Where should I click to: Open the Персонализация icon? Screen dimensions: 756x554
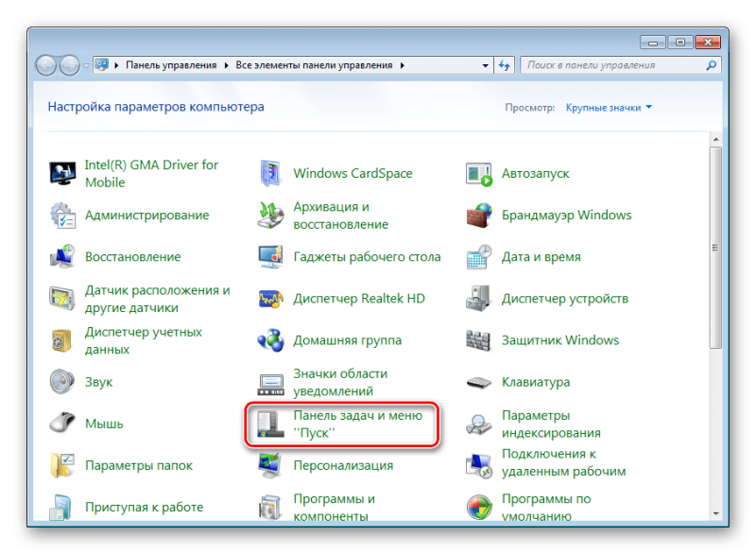(x=270, y=465)
